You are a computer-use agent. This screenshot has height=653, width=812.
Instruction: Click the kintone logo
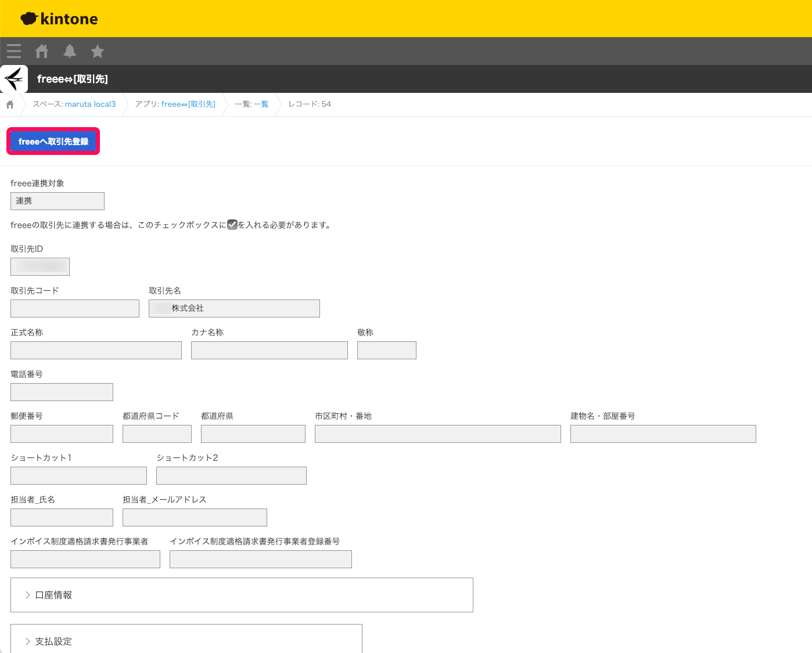coord(59,19)
